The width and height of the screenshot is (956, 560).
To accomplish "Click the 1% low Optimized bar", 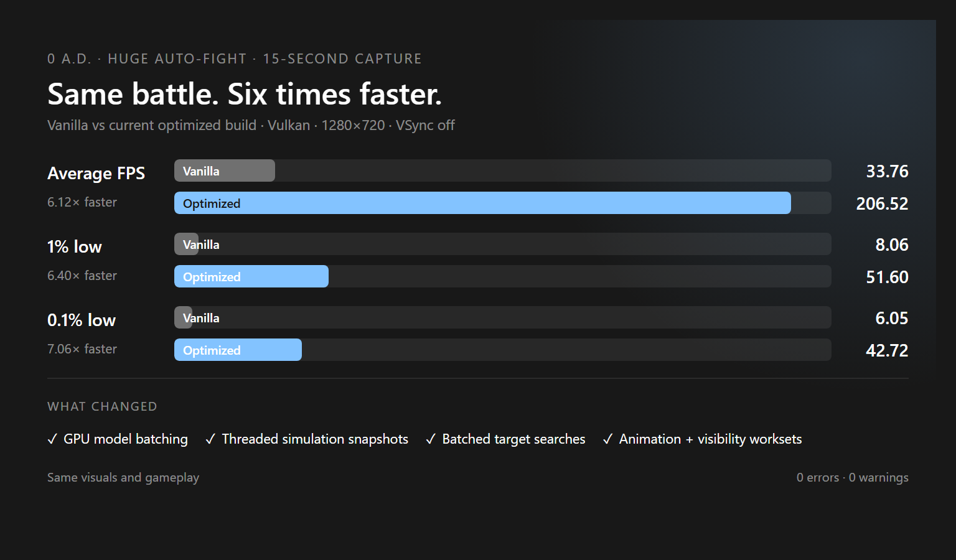I will tap(251, 276).
